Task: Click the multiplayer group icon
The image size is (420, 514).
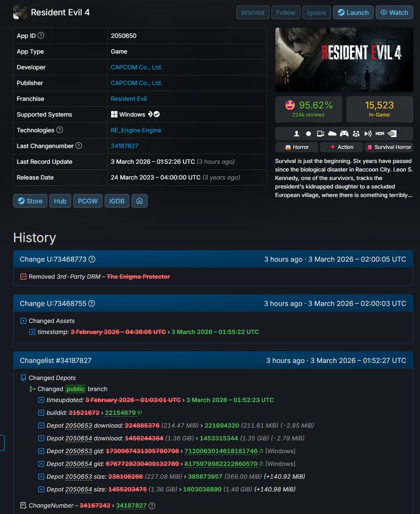Action: 356,133
